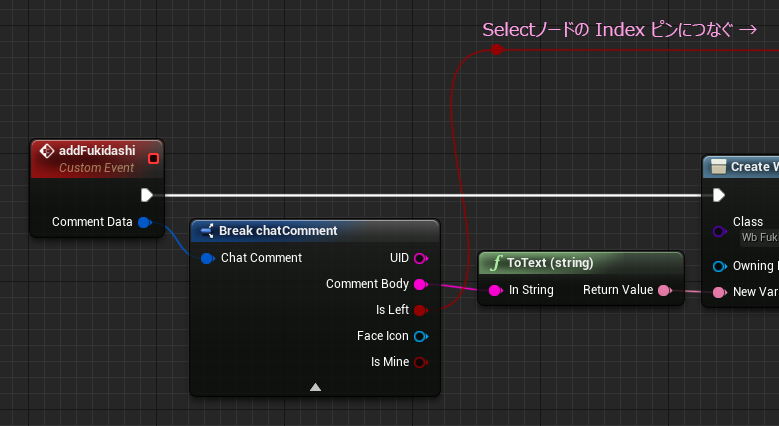Click the Break chatComment struct icon
The height and width of the screenshot is (426, 779).
pos(207,231)
